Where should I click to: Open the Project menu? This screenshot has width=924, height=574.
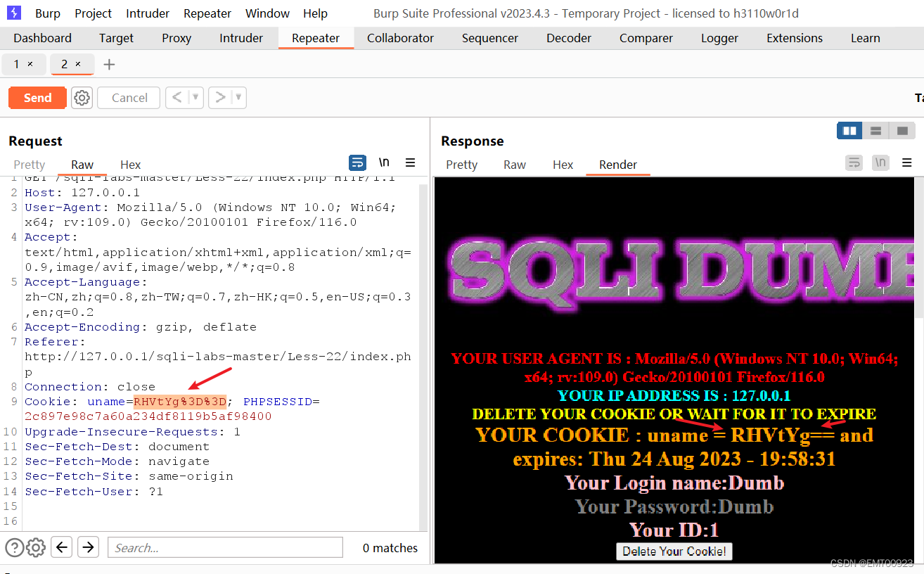[94, 13]
